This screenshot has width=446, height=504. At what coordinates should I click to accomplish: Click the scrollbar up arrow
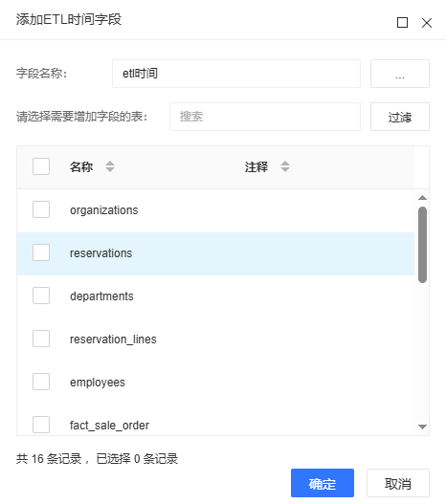click(422, 198)
